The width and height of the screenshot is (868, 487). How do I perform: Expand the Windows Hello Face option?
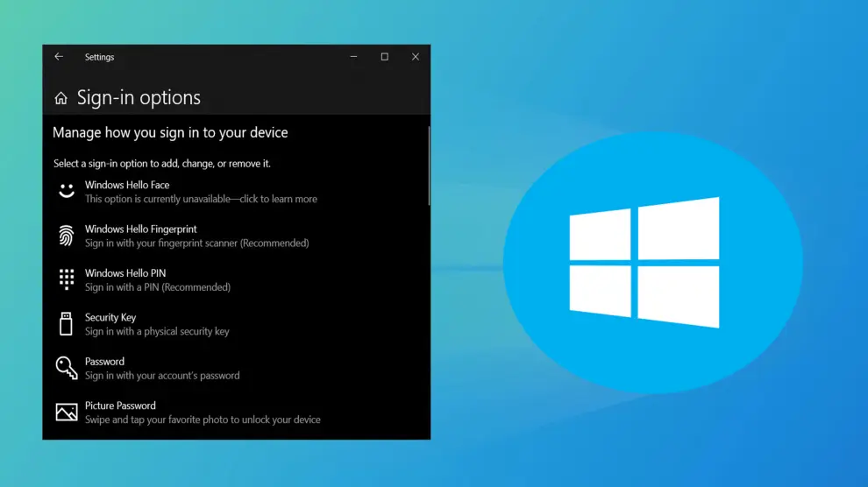tap(127, 185)
